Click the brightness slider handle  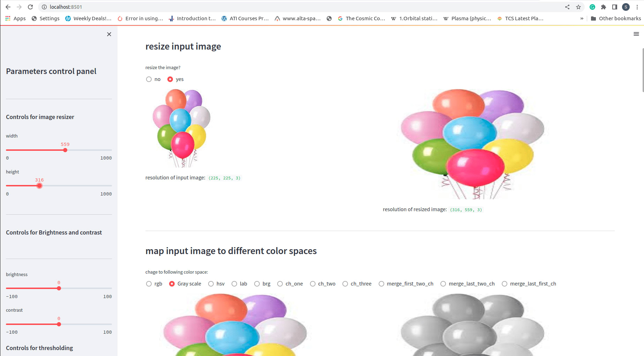click(59, 288)
